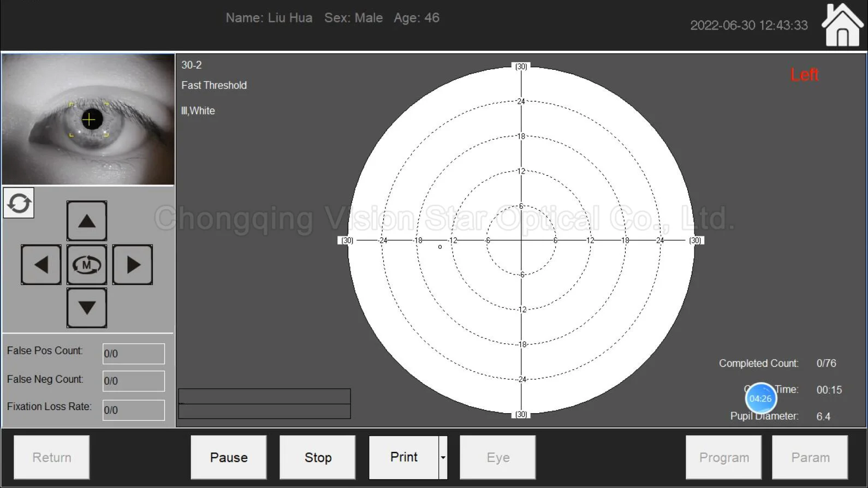Stop the current test
This screenshot has width=868, height=488.
pos(318,457)
